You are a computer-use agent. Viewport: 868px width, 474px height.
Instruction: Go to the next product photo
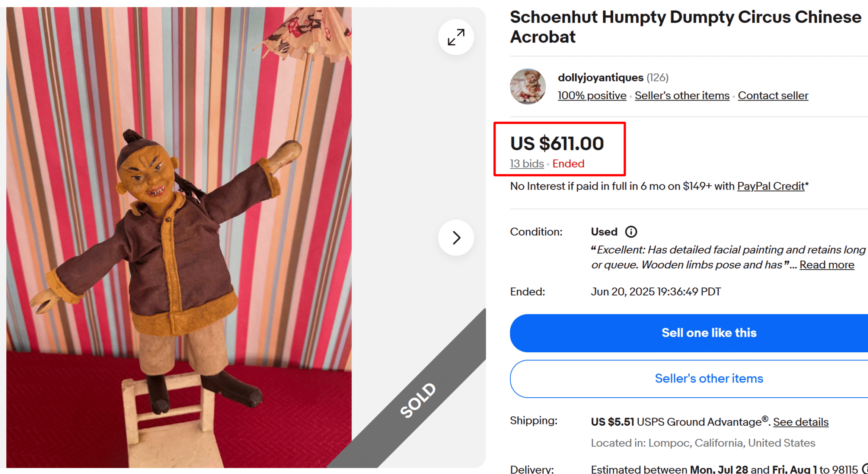[x=456, y=238]
